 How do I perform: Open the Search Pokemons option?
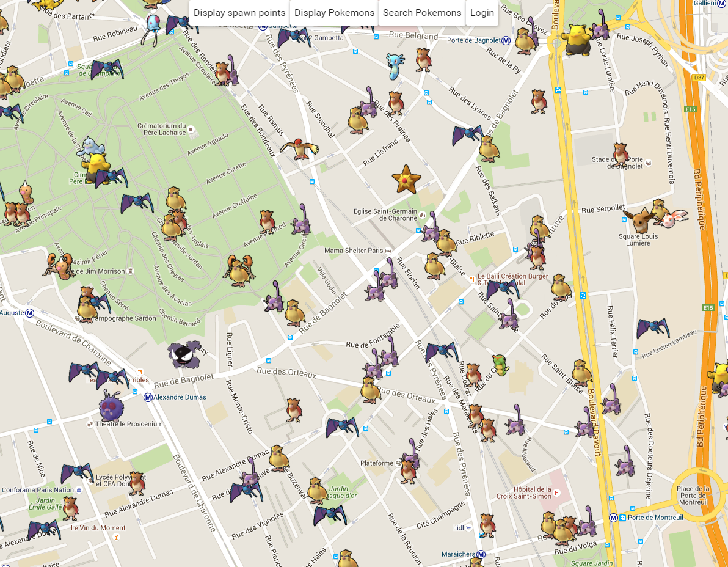tap(422, 13)
